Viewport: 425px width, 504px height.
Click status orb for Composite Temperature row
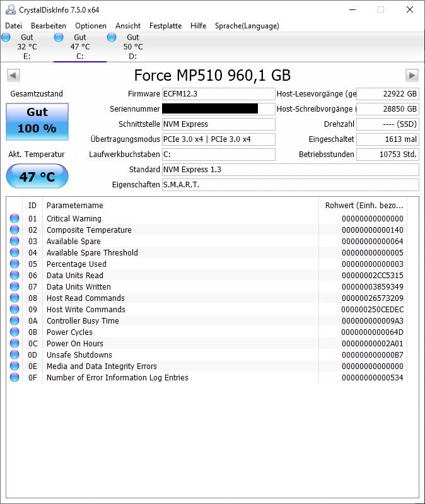click(15, 230)
